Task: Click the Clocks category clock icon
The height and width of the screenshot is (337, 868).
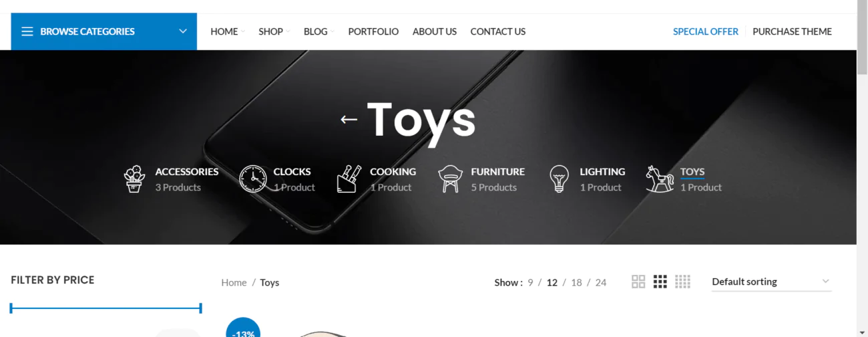Action: 252,179
